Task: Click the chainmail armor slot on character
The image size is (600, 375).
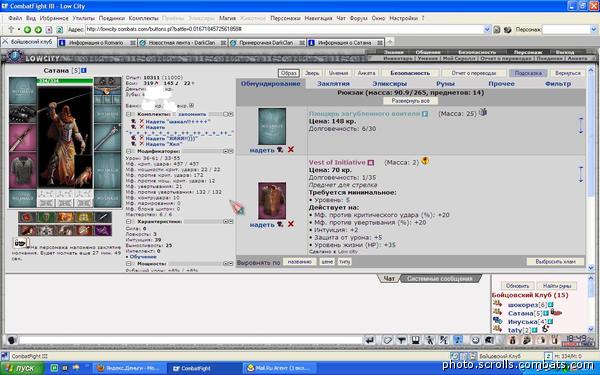Action: coord(23,171)
